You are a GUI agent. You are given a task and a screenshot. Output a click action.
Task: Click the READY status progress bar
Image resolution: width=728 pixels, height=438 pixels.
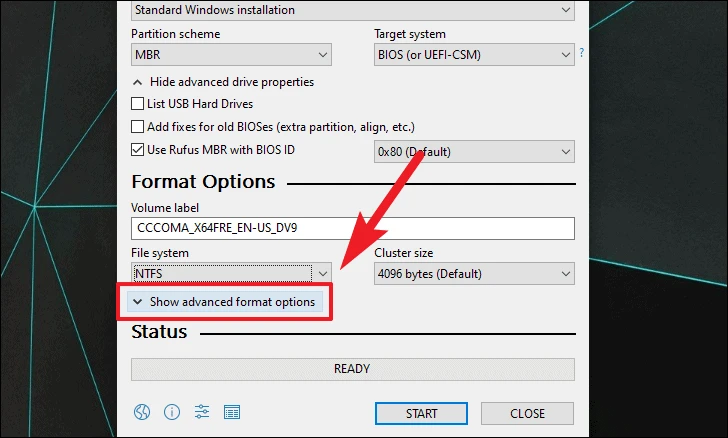coord(353,369)
